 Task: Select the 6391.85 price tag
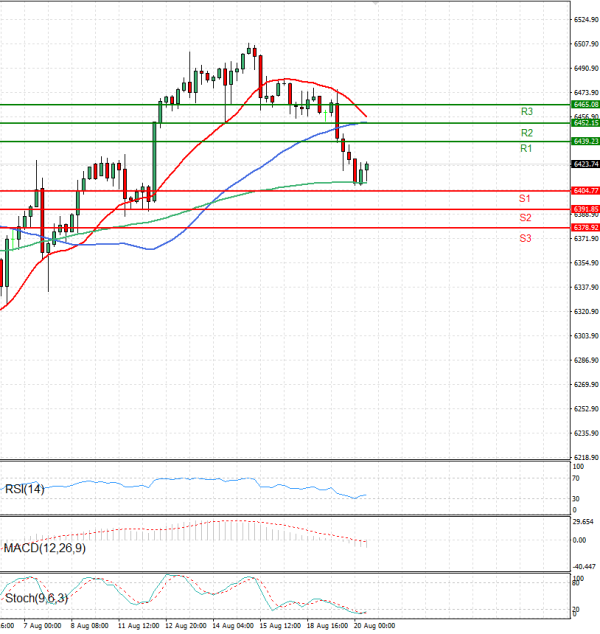point(585,209)
